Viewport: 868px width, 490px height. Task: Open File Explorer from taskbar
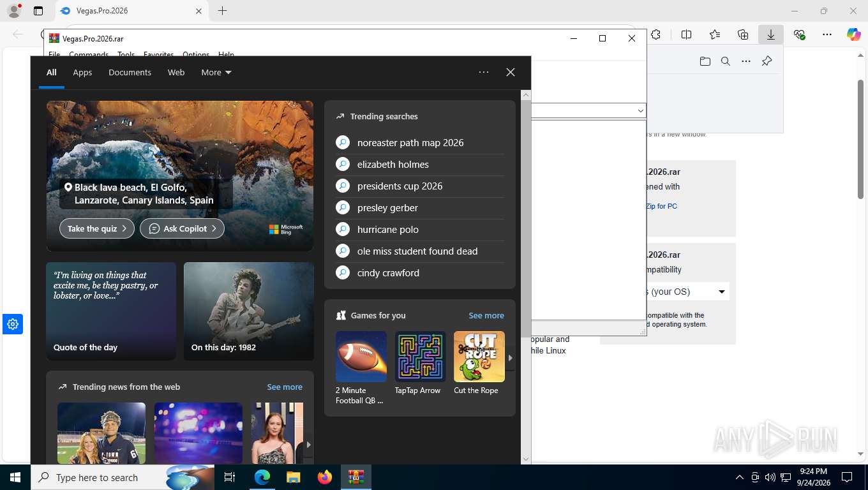click(x=293, y=477)
